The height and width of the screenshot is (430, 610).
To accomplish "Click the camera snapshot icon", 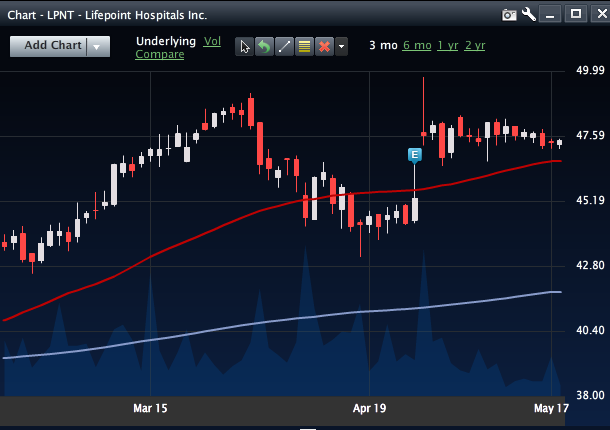I will click(509, 15).
